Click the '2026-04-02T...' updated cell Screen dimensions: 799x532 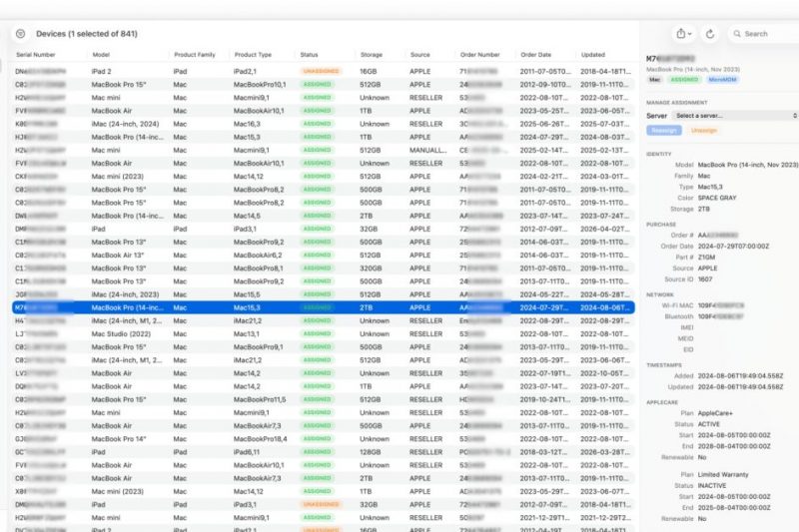(x=605, y=230)
